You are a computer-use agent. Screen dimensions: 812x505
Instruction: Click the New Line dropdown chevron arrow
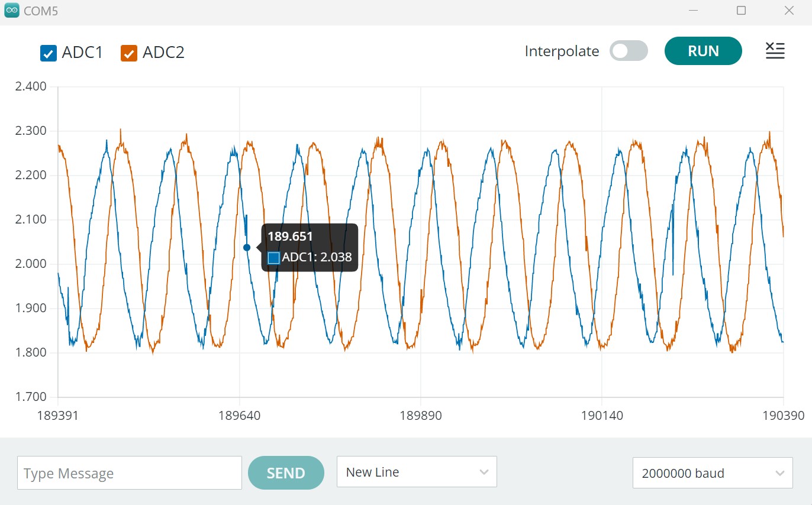[x=484, y=472]
